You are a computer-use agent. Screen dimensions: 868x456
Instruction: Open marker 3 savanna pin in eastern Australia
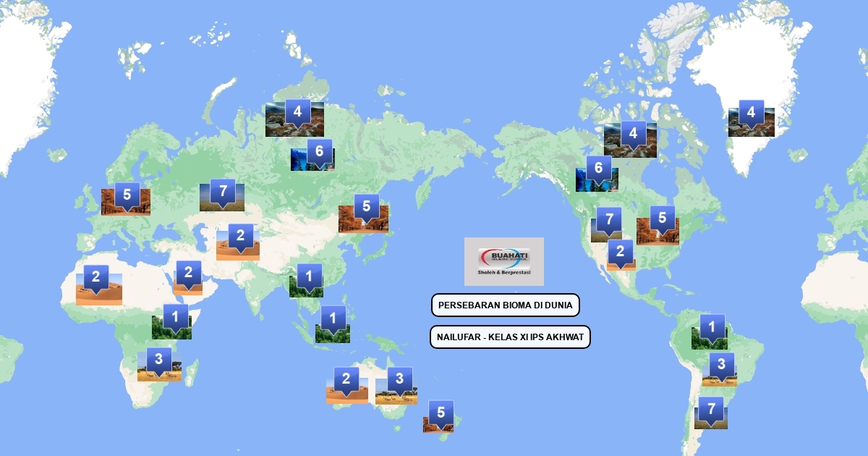[399, 380]
